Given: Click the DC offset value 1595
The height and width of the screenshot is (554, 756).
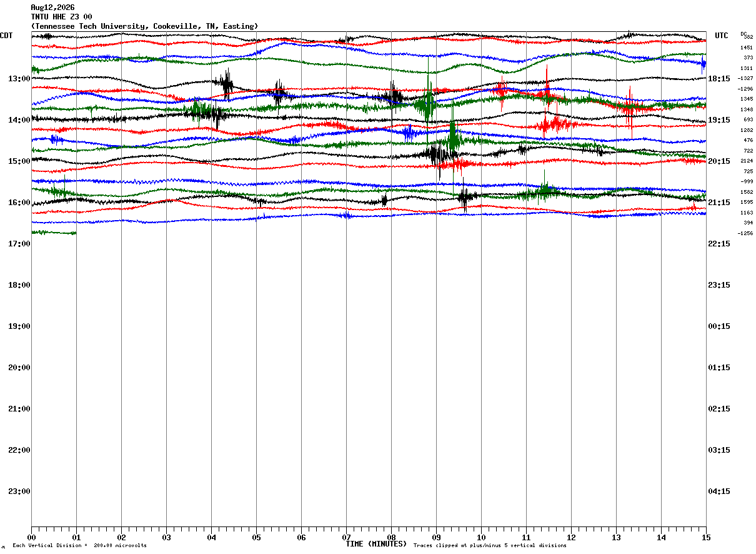Looking at the screenshot, I should click(747, 202).
